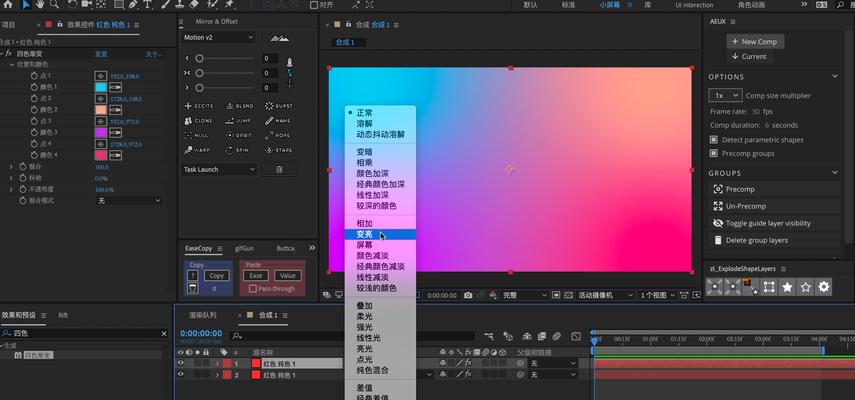855x400 pixels.
Task: Select the Brush tool
Action: coord(166,4)
